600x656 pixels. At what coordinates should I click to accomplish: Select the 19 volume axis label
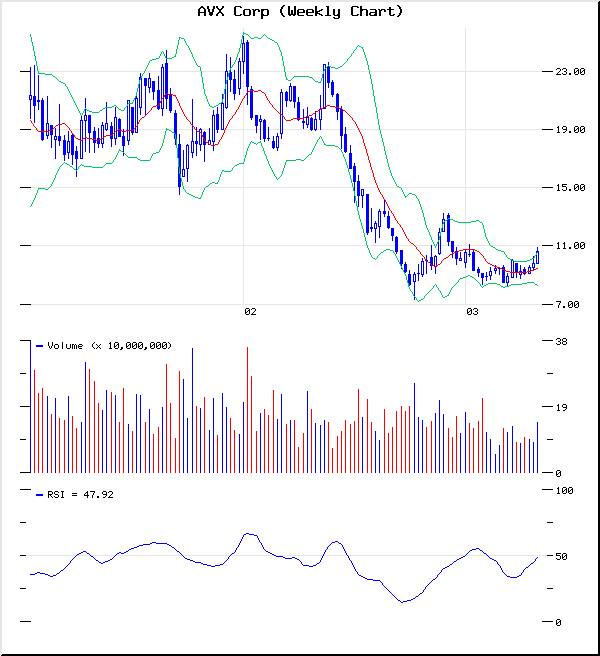[x=562, y=407]
